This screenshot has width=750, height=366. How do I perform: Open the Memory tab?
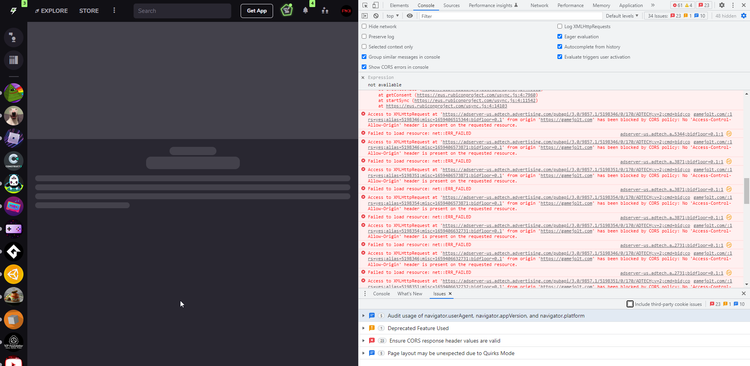[601, 5]
